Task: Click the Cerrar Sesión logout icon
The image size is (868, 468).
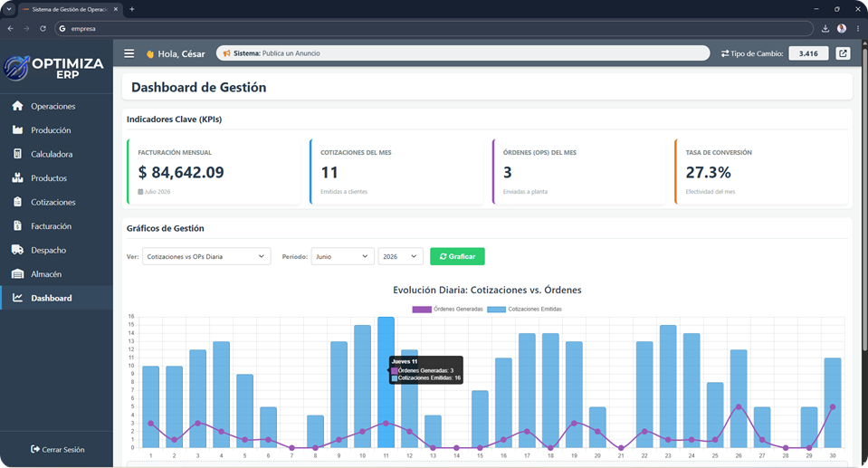Action: coord(35,449)
